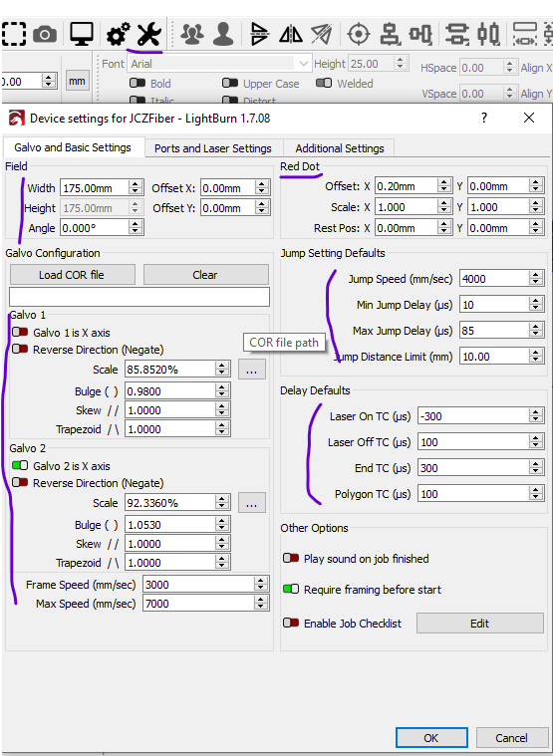Enable Play sound on job finished
This screenshot has width=553, height=756.
(x=291, y=558)
